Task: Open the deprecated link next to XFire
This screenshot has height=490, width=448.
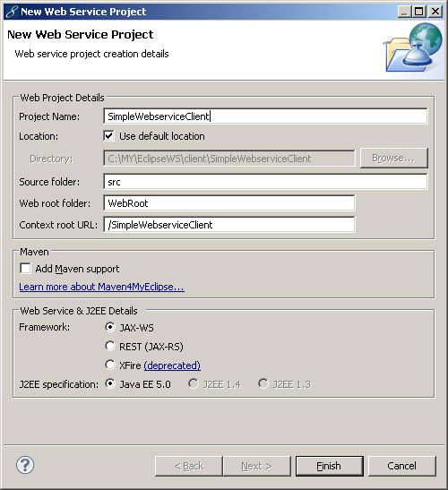Action: (172, 365)
